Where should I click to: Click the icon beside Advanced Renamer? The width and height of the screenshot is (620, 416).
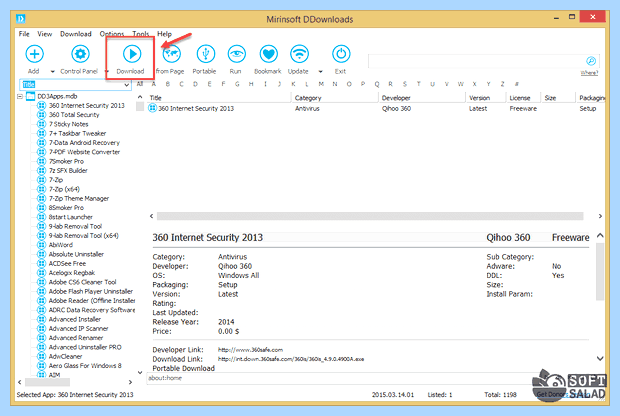42,338
